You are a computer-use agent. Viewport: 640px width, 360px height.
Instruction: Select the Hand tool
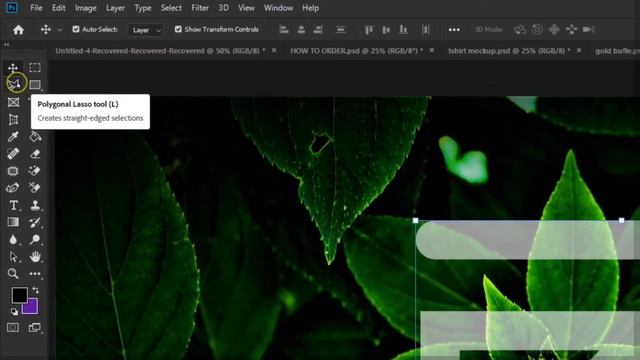(35, 257)
